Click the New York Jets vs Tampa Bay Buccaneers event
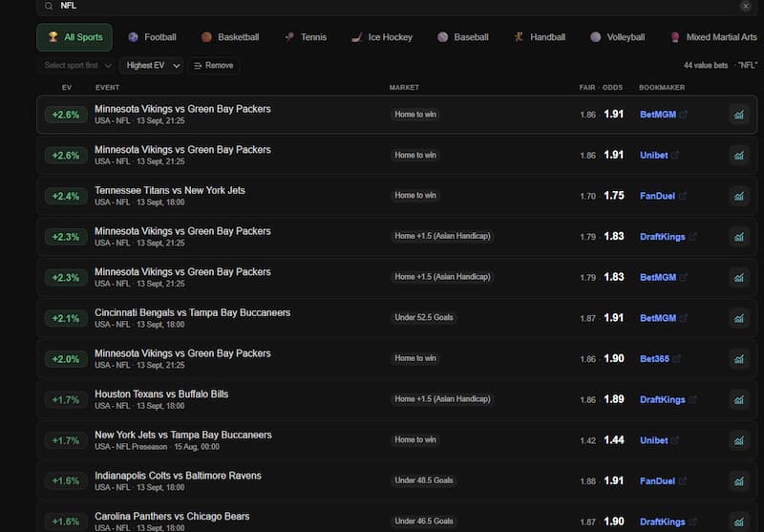 tap(183, 435)
